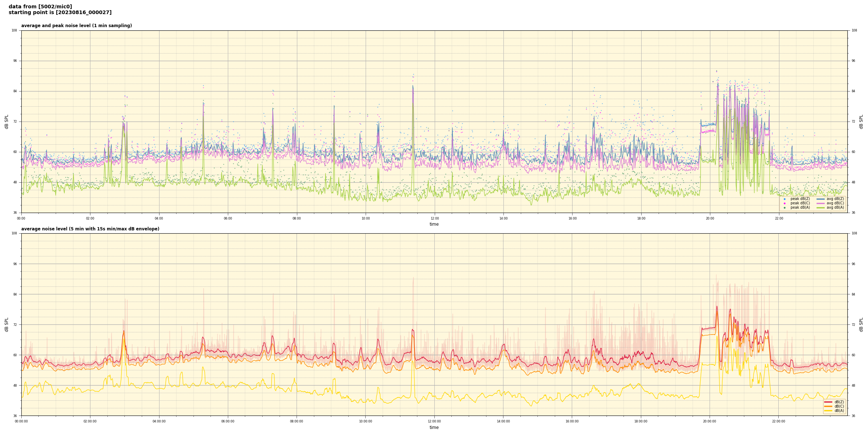Screen dimensions: 868x434
Task: Select the avg dB(Z) legend entry
Action: (835, 199)
